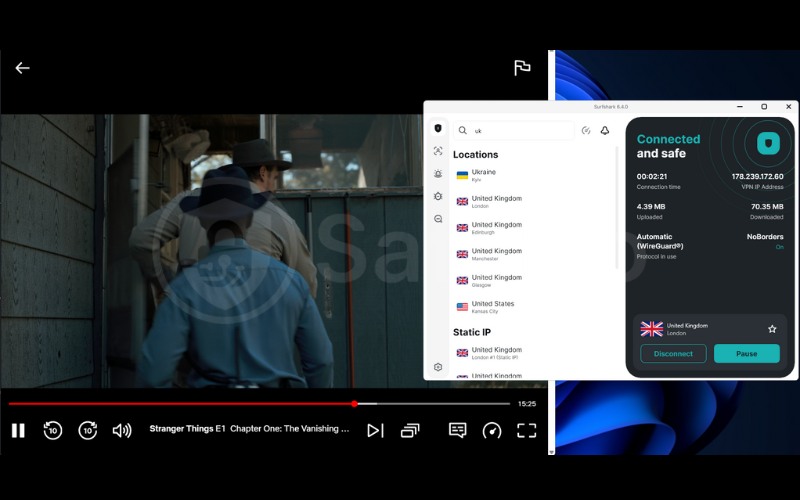Open subtitles and audio options
Screen dimensions: 800x500
[458, 431]
